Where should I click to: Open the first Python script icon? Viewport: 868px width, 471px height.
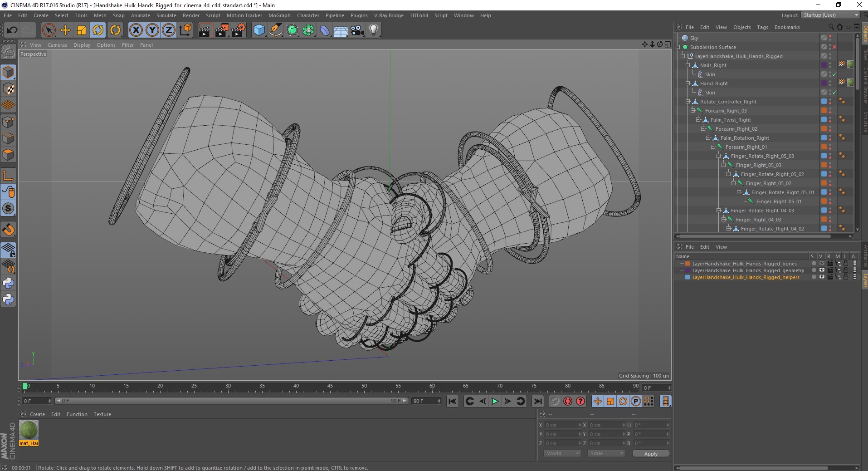point(8,283)
